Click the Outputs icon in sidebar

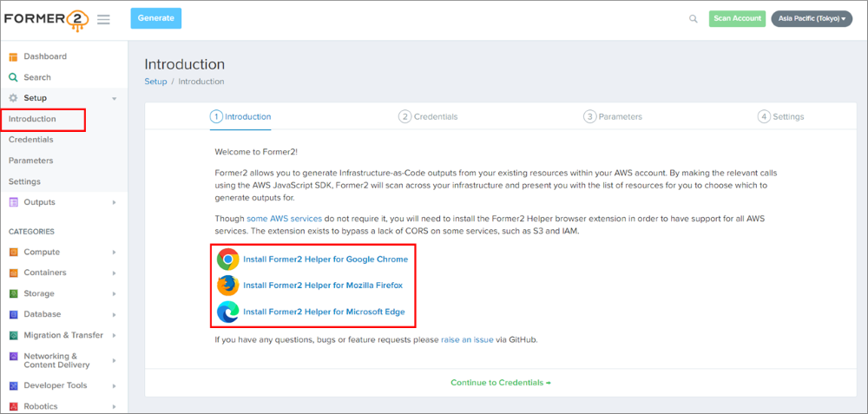pyautogui.click(x=13, y=202)
